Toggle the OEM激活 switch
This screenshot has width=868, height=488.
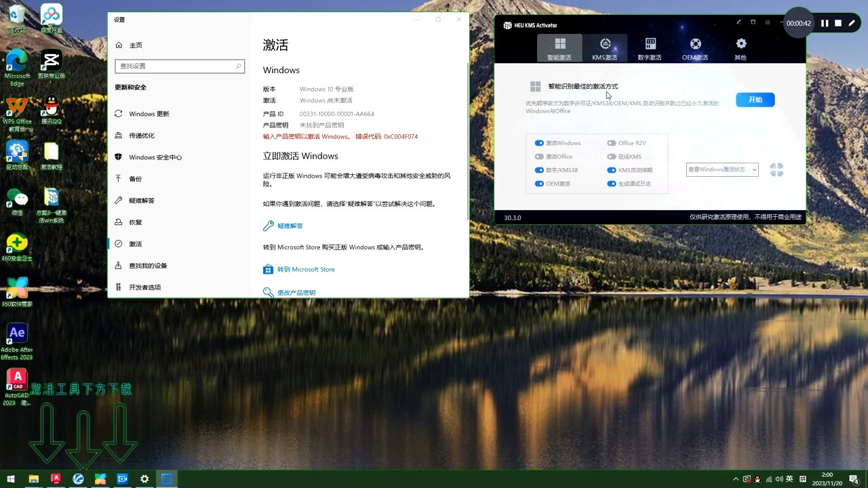click(x=539, y=184)
